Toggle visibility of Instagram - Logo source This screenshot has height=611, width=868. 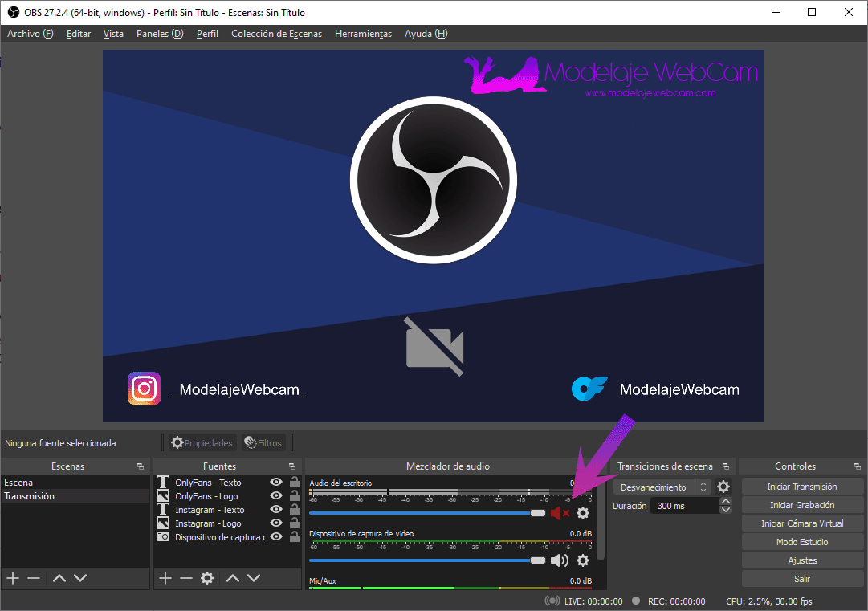[x=276, y=523]
